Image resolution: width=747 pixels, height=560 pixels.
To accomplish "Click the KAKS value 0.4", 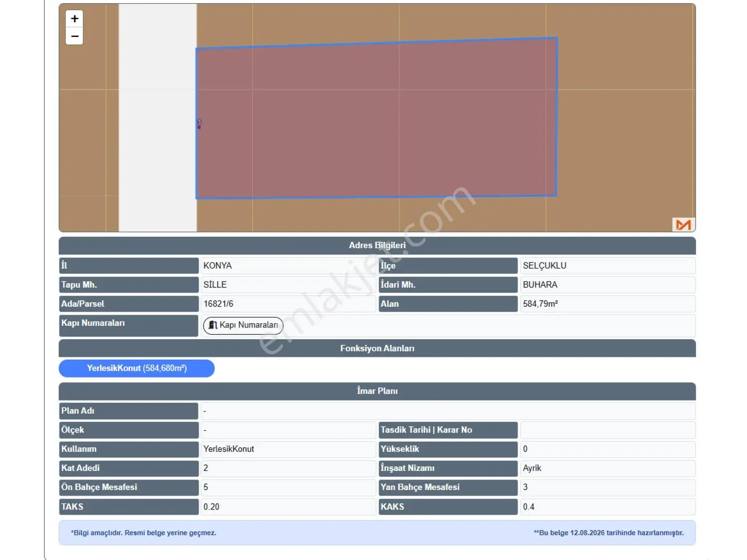I will point(529,507).
